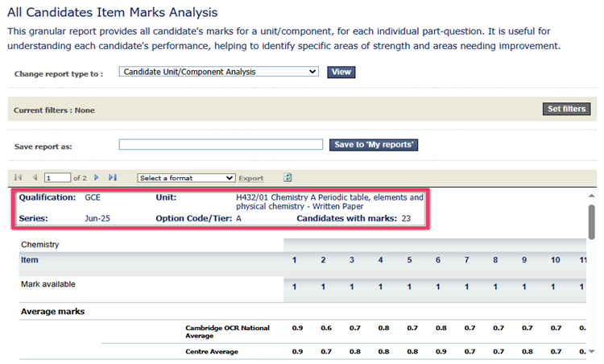
Task: Click Save to 'My reports' button
Action: pos(374,145)
